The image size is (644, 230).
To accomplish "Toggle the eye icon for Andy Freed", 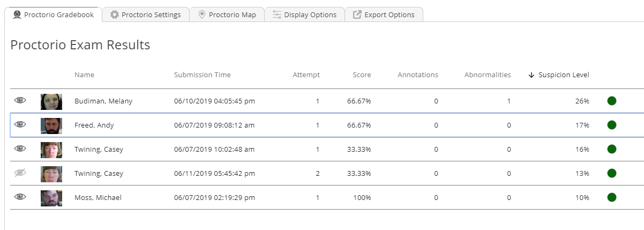I will point(20,125).
